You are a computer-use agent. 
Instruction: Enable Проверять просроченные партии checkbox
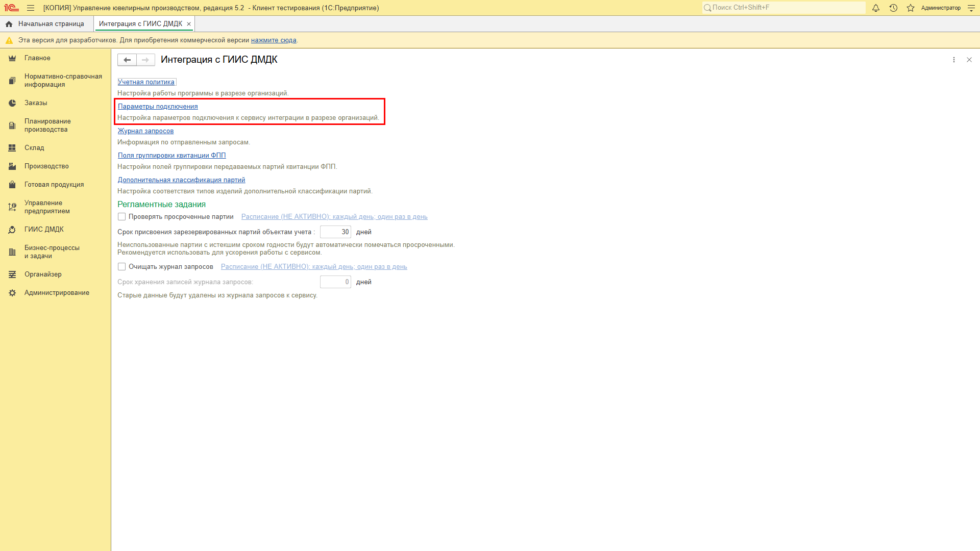coord(121,217)
